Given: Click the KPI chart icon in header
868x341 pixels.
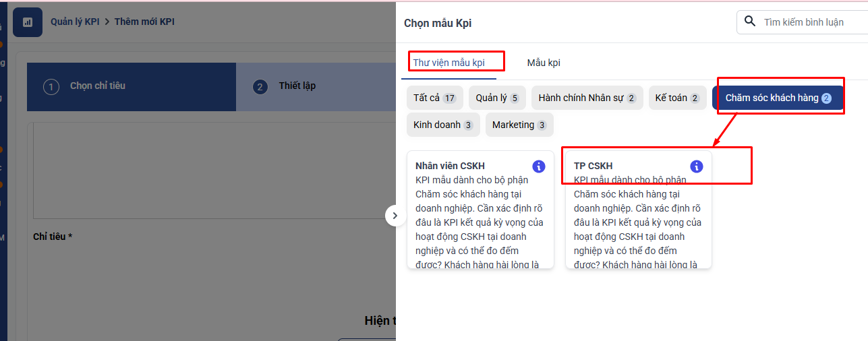Looking at the screenshot, I should click(x=27, y=22).
